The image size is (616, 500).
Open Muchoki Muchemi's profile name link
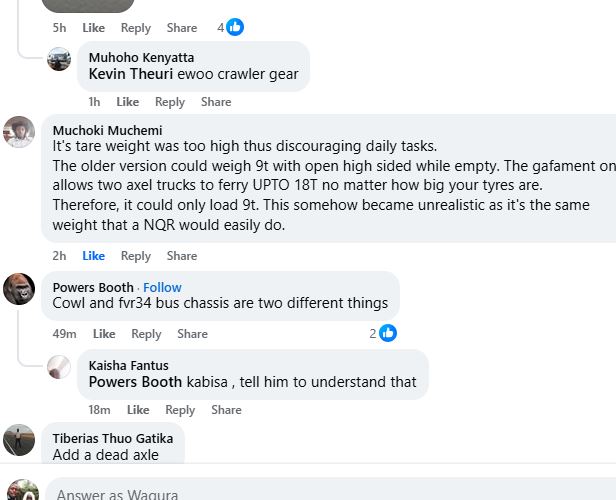tap(107, 130)
